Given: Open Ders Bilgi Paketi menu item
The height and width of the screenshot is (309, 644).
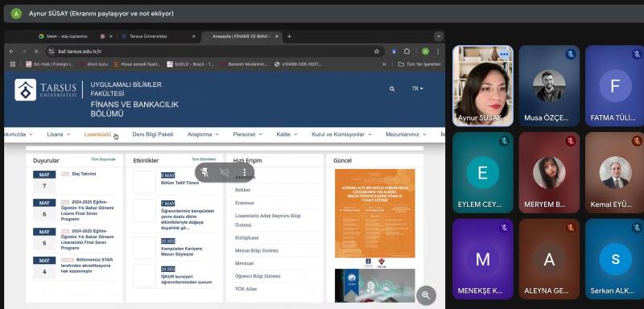Looking at the screenshot, I should click(x=153, y=134).
